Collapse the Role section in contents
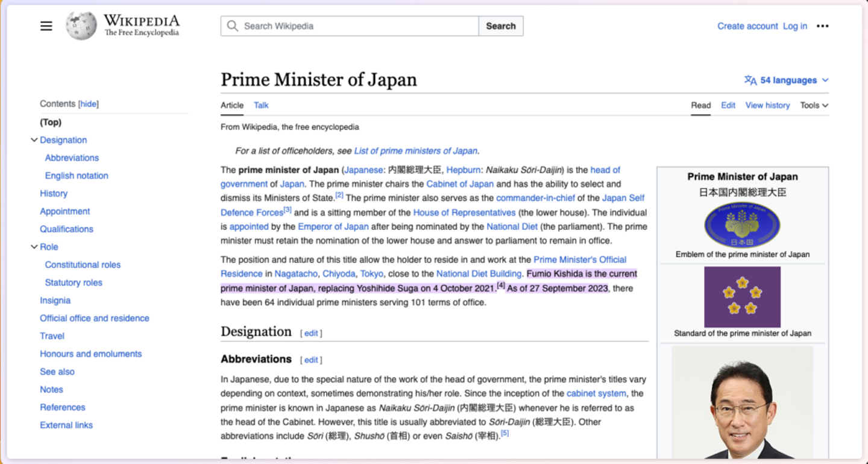The width and height of the screenshot is (868, 464). [x=34, y=247]
